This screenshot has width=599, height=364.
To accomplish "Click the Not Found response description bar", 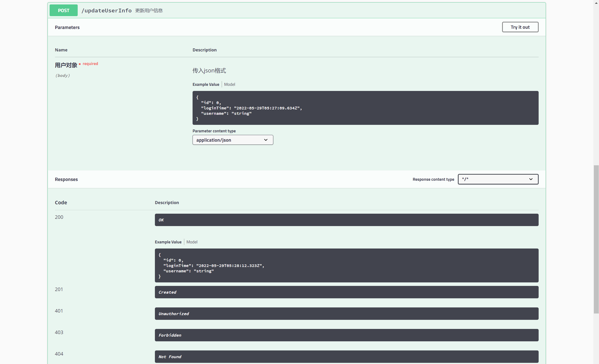I will pyautogui.click(x=347, y=357).
